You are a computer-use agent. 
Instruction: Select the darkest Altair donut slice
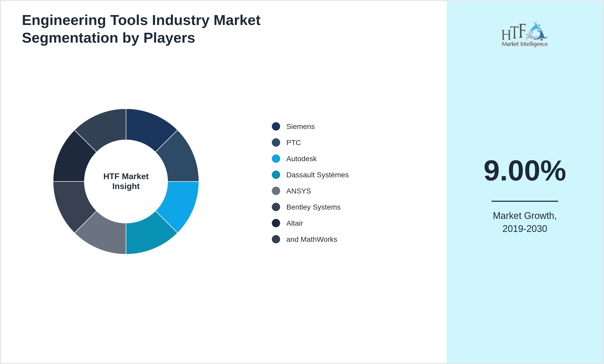click(x=73, y=160)
